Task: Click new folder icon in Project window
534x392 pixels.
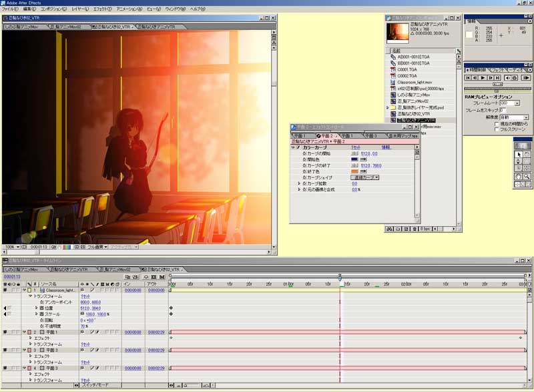Action: click(x=398, y=229)
